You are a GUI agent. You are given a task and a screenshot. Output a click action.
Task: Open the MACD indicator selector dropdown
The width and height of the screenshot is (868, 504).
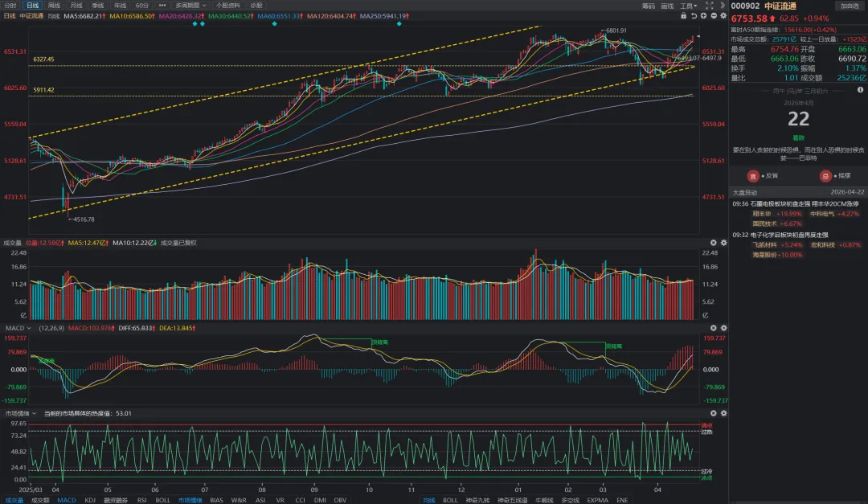pos(18,328)
